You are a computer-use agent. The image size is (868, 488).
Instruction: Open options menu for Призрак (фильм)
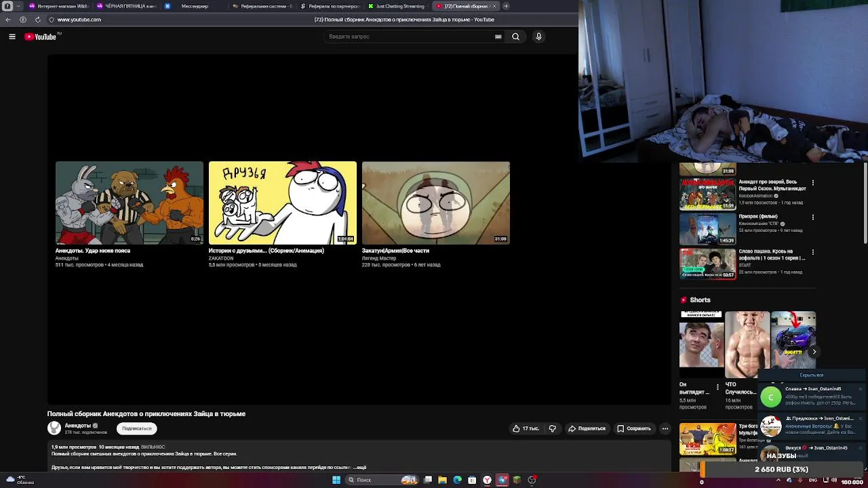click(812, 217)
